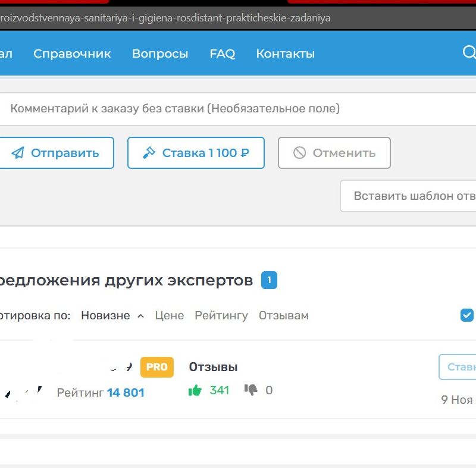
Task: Open the FAQ page
Action: (x=222, y=54)
